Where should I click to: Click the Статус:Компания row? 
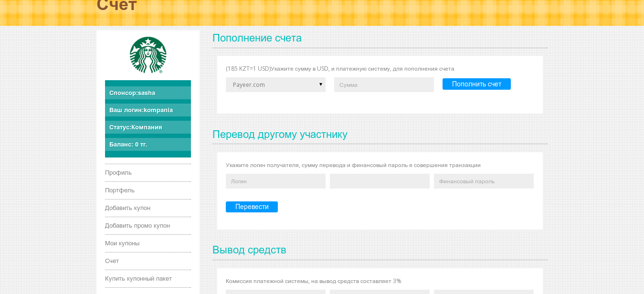click(148, 127)
